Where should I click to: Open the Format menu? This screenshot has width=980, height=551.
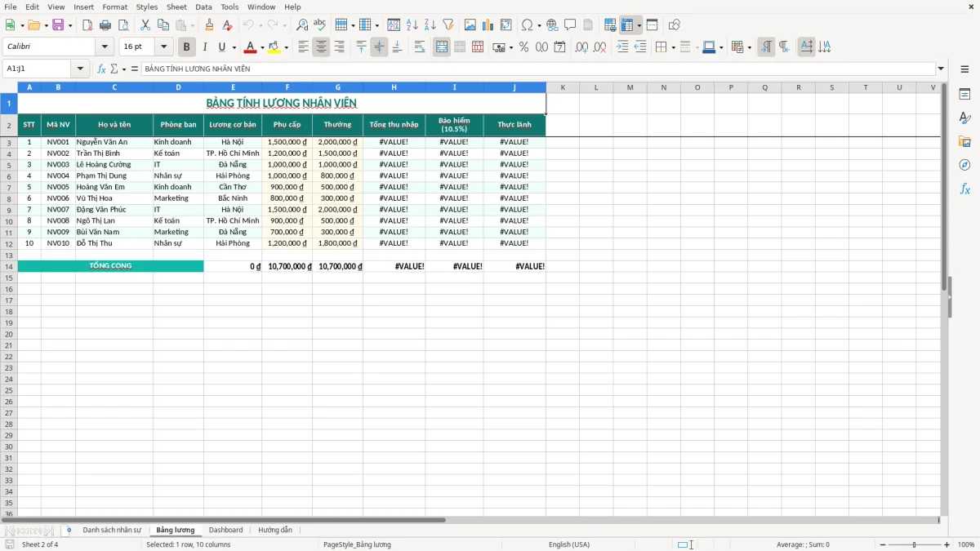click(115, 7)
